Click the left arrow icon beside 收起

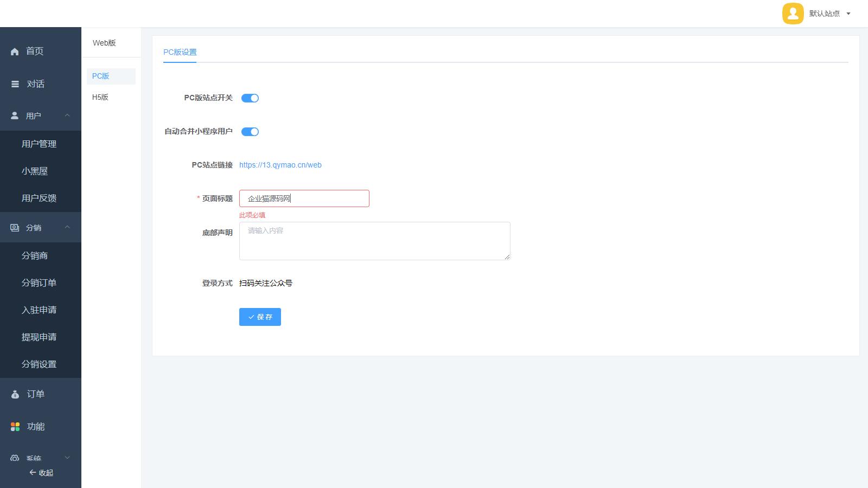pyautogui.click(x=33, y=472)
